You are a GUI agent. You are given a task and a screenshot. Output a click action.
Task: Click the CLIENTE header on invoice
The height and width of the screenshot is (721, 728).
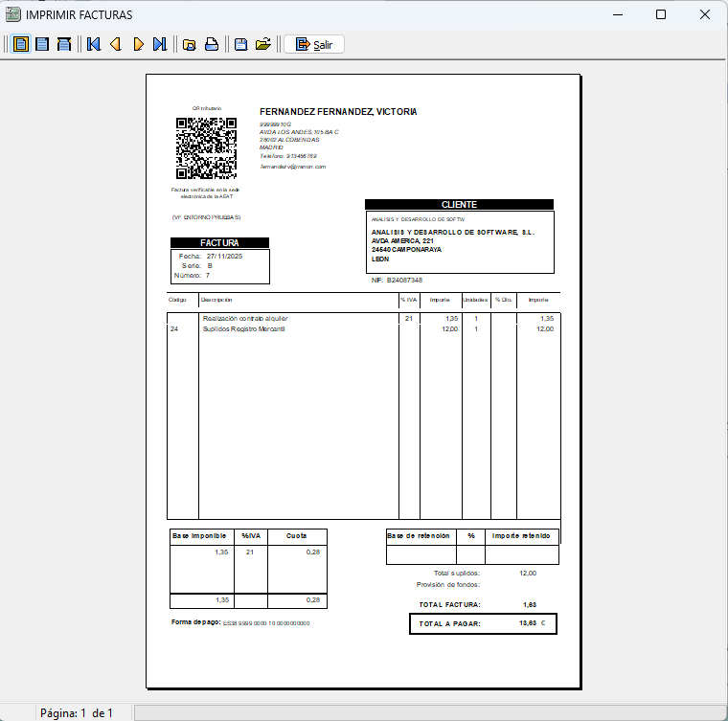(459, 205)
